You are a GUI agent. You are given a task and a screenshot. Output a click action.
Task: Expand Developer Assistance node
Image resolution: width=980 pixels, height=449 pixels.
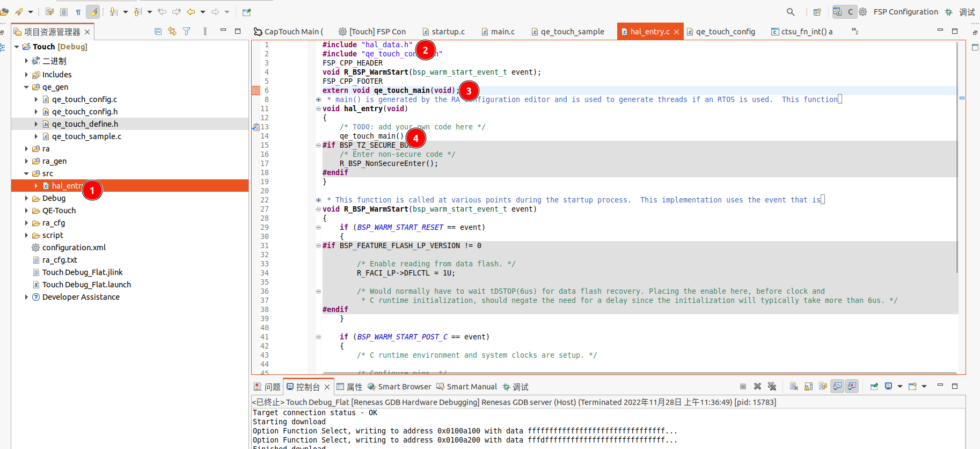pyautogui.click(x=26, y=297)
